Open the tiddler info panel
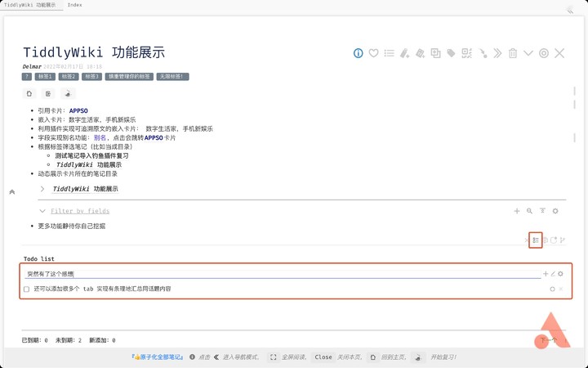The image size is (588, 368). (358, 53)
